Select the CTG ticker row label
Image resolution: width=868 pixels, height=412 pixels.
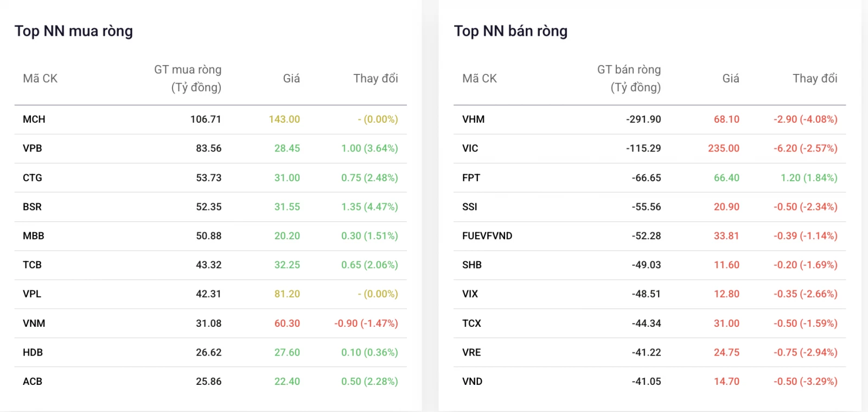pos(33,178)
